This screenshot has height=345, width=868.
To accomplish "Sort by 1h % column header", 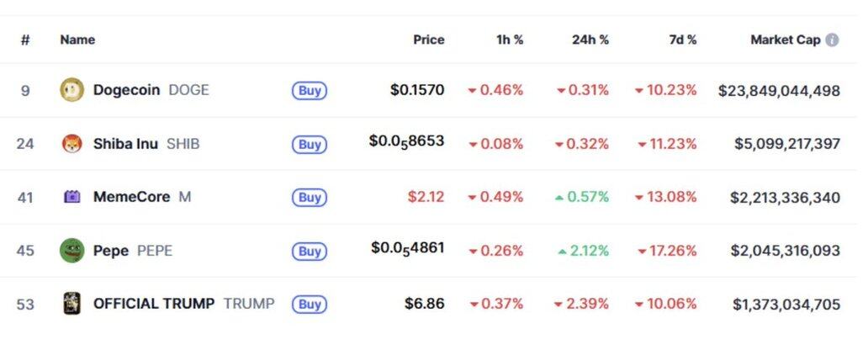I will [510, 40].
